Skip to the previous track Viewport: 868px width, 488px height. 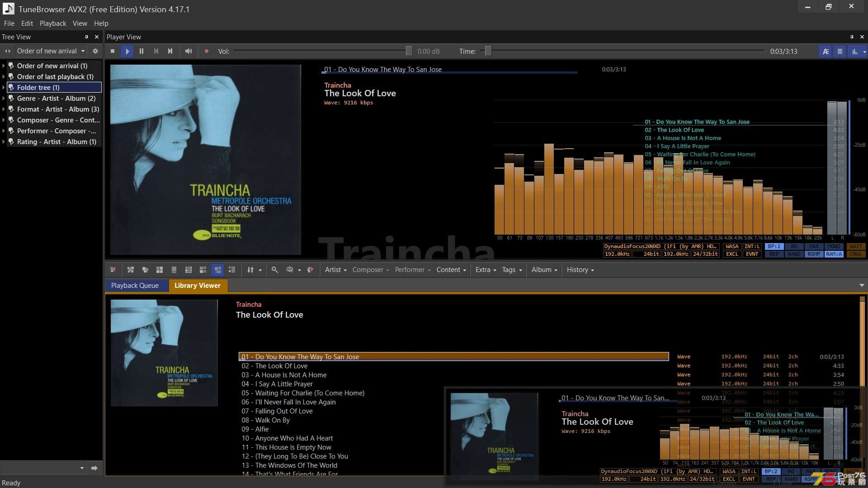click(156, 51)
